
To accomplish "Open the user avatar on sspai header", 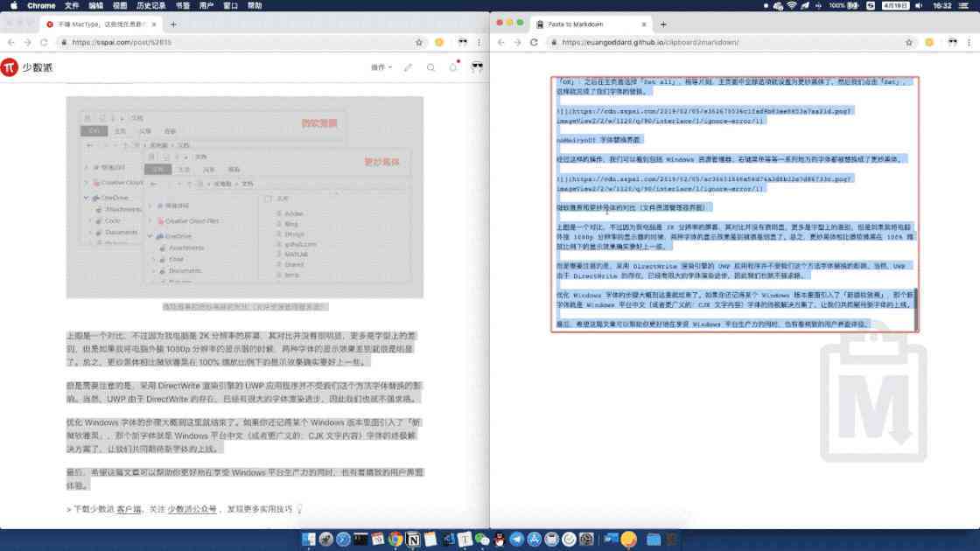I will pyautogui.click(x=477, y=66).
